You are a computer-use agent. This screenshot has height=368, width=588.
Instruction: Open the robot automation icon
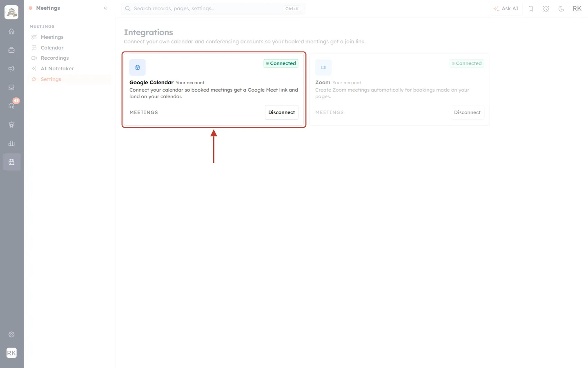11,125
